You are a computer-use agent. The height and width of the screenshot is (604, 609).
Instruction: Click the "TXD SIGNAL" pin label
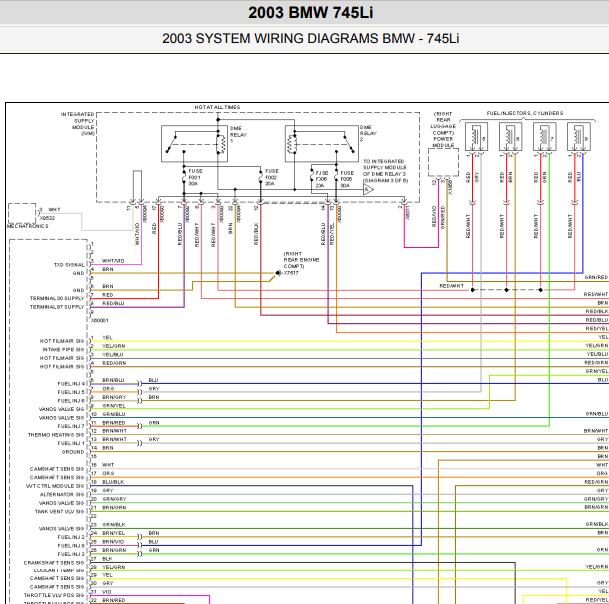point(69,265)
